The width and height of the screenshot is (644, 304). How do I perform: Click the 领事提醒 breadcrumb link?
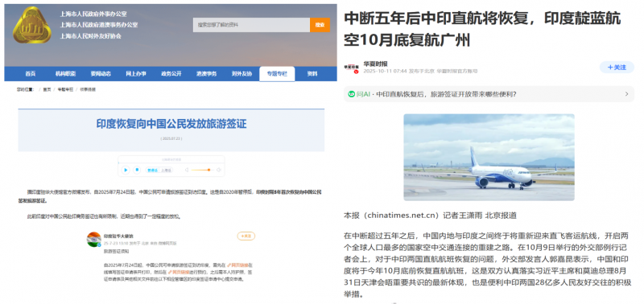88,89
